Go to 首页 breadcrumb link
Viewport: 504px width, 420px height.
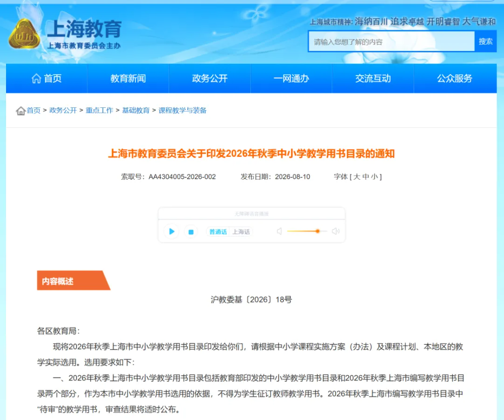[33, 110]
